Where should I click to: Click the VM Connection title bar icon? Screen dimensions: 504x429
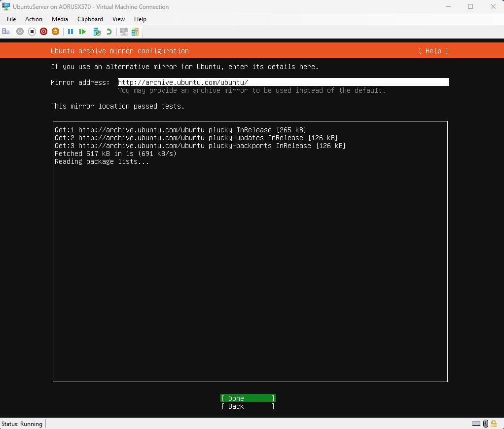6,6
